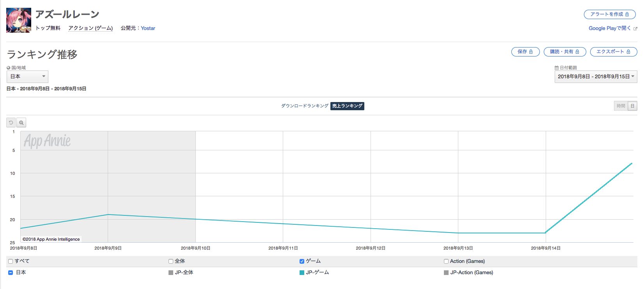Click the chart line peak at 2018年9月9日
The image size is (644, 289).
[108, 215]
